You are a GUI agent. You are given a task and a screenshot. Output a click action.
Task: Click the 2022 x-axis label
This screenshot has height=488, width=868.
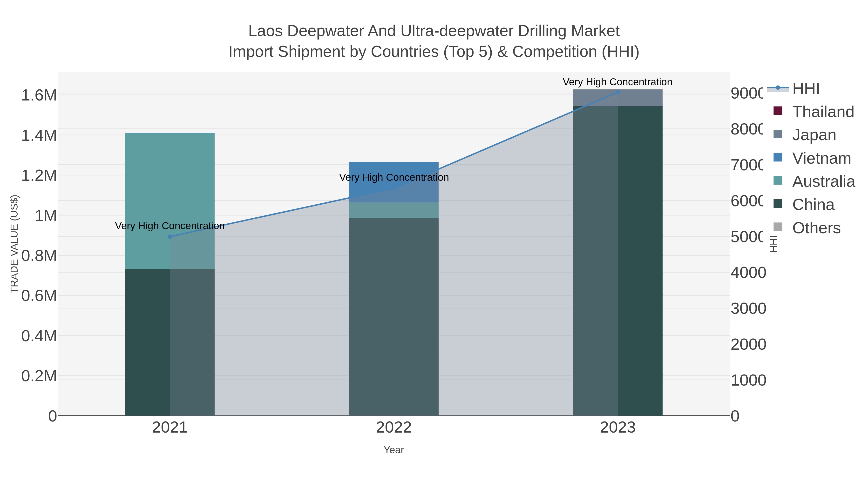394,428
